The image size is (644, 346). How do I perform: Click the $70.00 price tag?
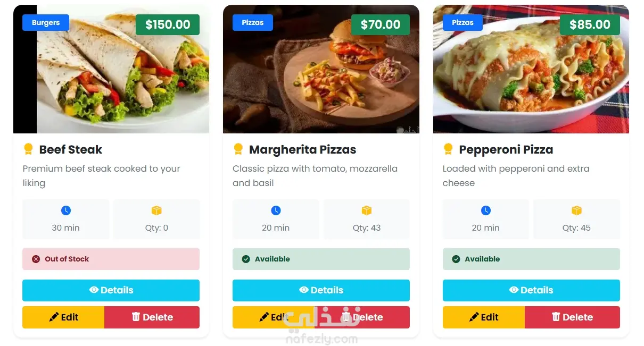pos(381,24)
